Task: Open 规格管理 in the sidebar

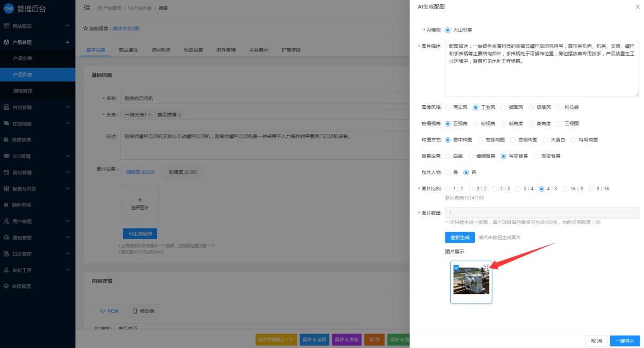Action: (x=23, y=91)
